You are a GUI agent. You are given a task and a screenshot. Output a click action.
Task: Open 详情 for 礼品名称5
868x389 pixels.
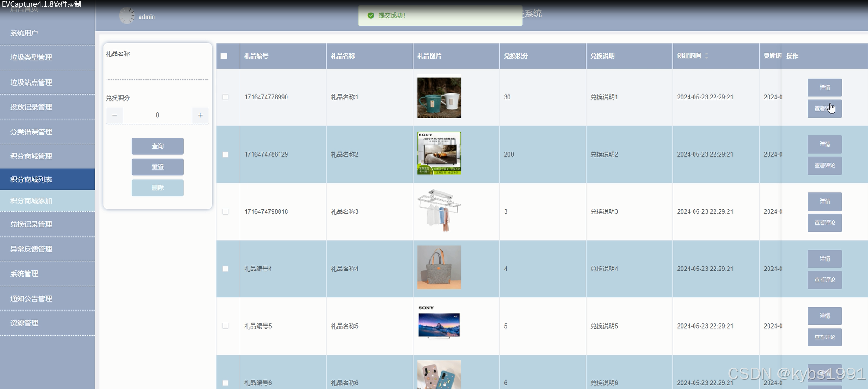tap(825, 316)
